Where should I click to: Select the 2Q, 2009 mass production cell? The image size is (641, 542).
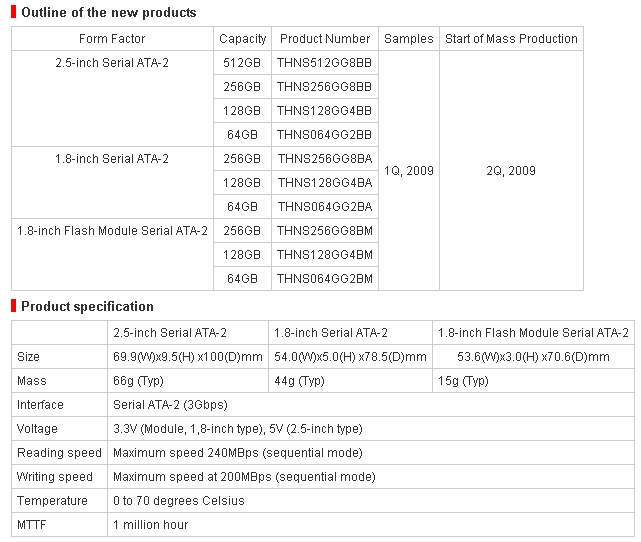[511, 170]
